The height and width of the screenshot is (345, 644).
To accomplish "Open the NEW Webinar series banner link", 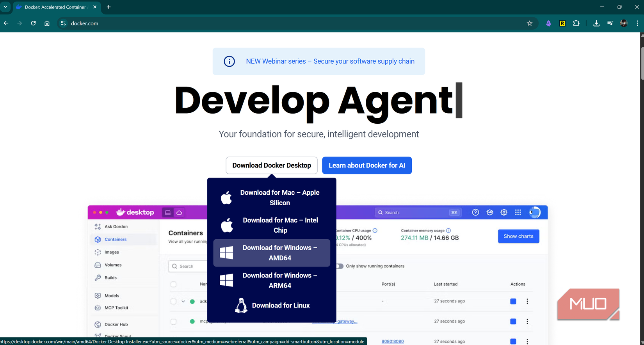I will (330, 61).
